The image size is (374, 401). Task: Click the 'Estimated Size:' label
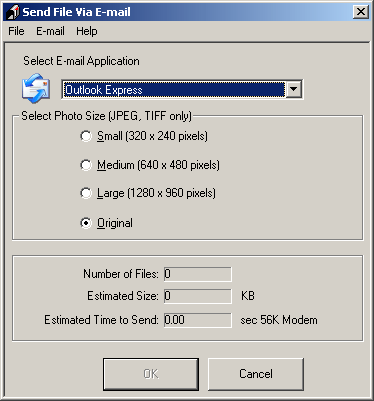pos(123,296)
